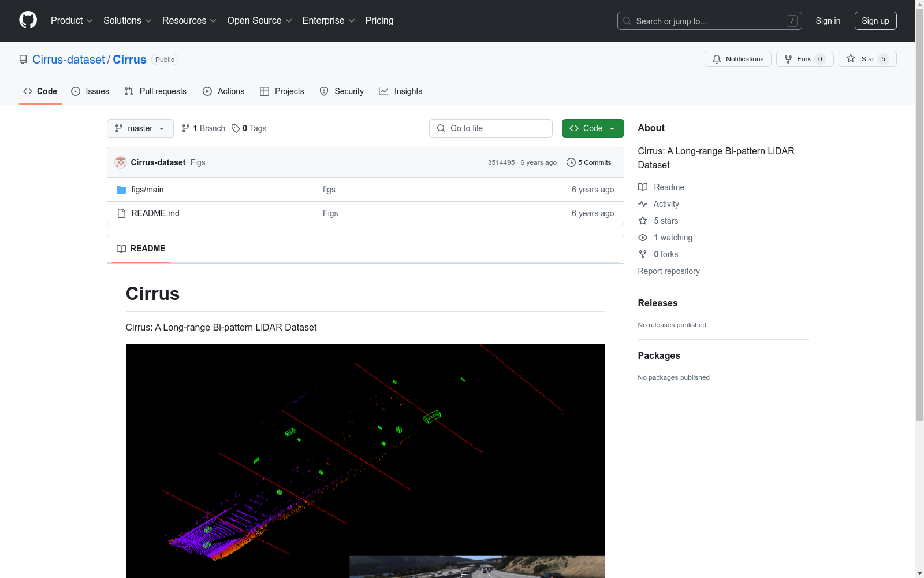This screenshot has width=924, height=578.
Task: Expand the green Code dropdown button
Action: (x=593, y=128)
